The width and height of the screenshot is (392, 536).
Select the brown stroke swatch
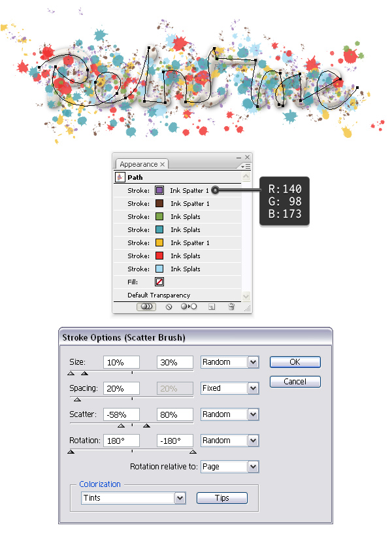[x=159, y=203]
